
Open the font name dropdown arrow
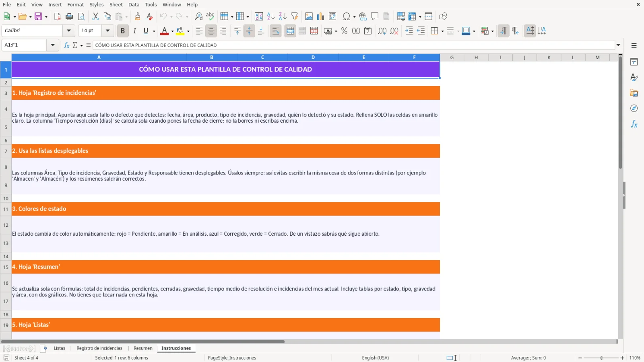pos(69,31)
